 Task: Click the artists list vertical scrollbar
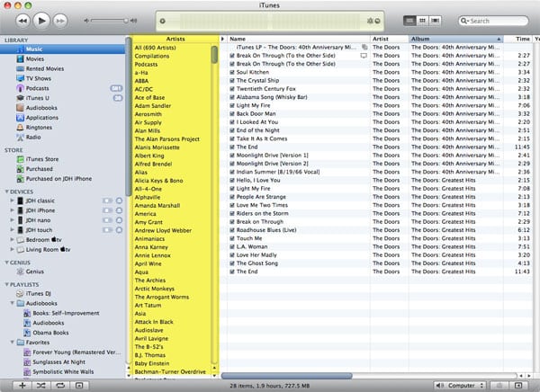click(214, 54)
